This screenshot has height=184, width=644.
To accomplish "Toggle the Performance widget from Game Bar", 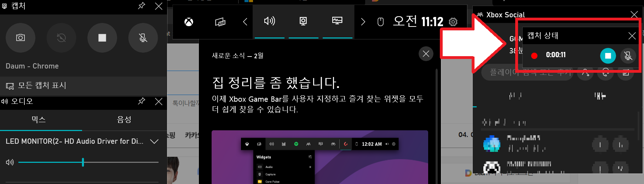I will point(337,22).
